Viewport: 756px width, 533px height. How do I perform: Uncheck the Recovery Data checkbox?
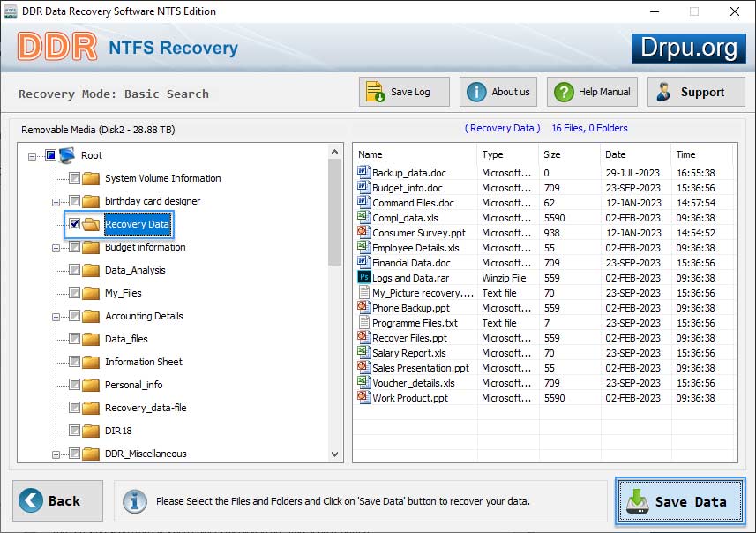click(x=74, y=224)
